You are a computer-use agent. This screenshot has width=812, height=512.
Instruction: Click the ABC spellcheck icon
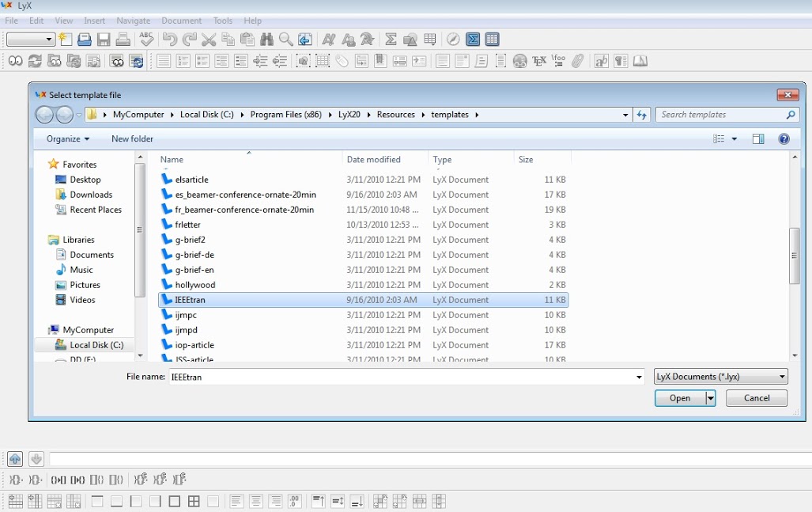point(146,39)
